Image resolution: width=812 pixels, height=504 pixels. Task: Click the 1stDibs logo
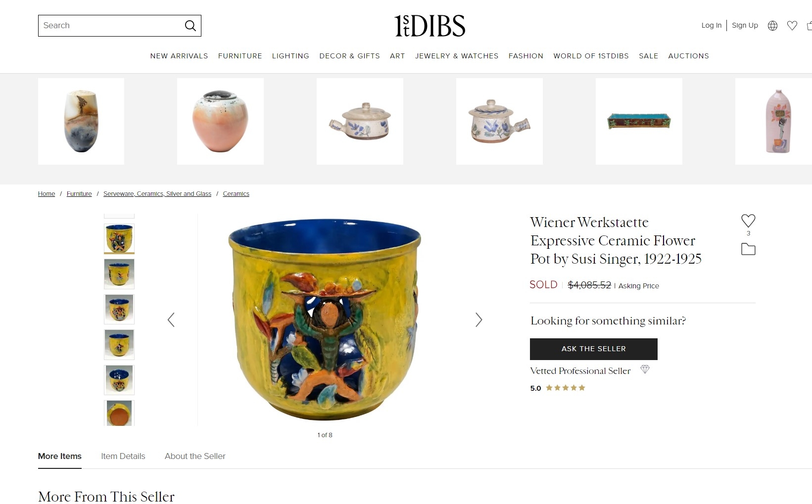pyautogui.click(x=430, y=26)
